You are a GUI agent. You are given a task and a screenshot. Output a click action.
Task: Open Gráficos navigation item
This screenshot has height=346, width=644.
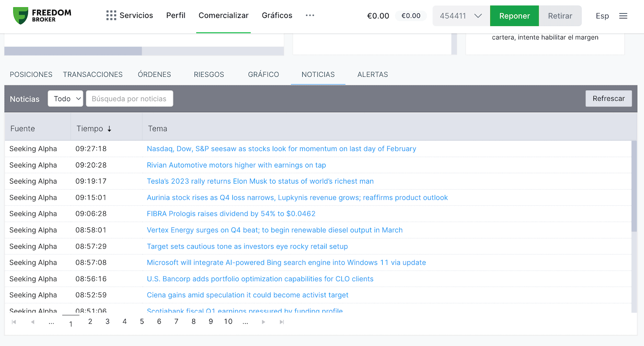coord(277,15)
